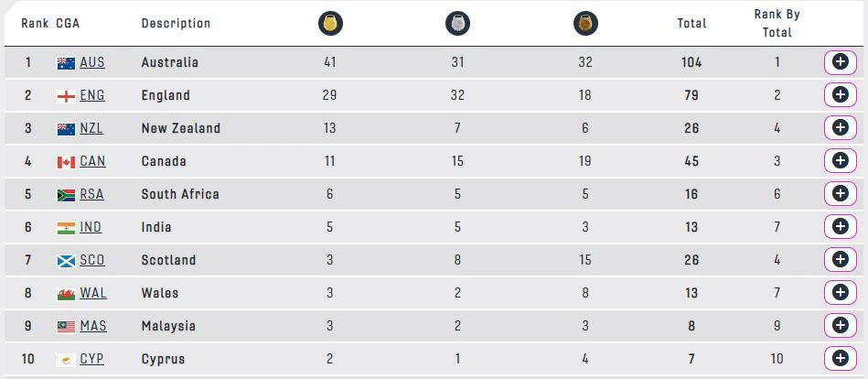Open the ENG country link
The image size is (868, 379).
pyautogui.click(x=92, y=95)
